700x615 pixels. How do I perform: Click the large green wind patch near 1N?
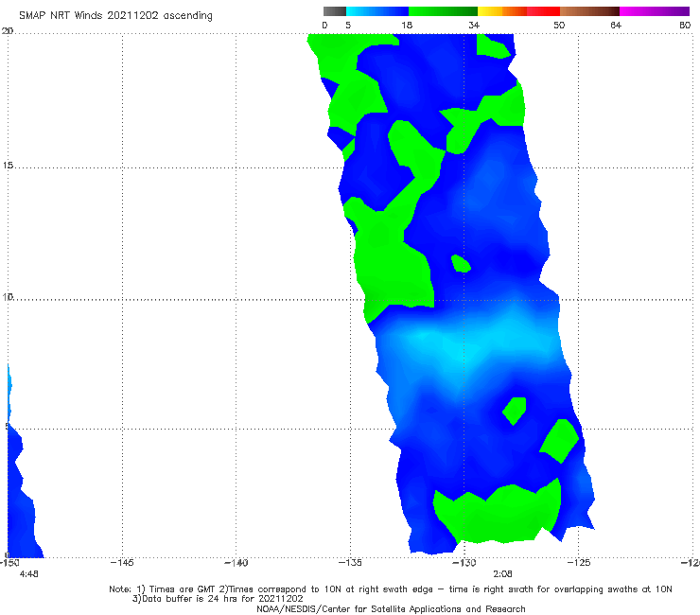point(496,514)
